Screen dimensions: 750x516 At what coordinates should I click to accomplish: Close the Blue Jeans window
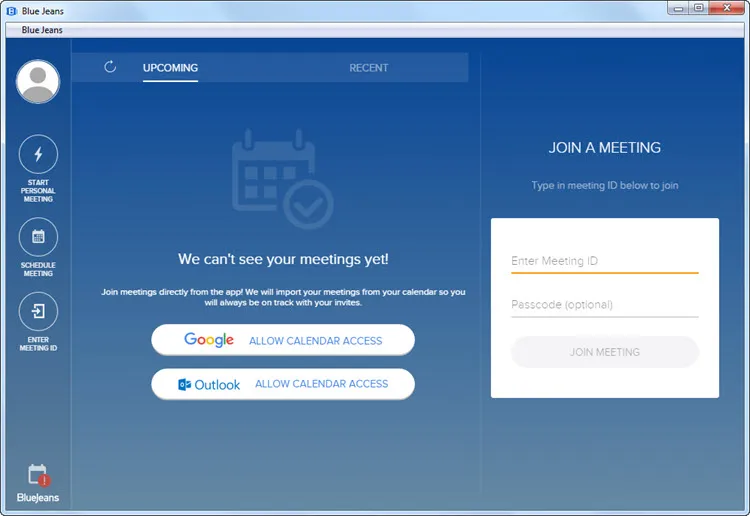(727, 8)
